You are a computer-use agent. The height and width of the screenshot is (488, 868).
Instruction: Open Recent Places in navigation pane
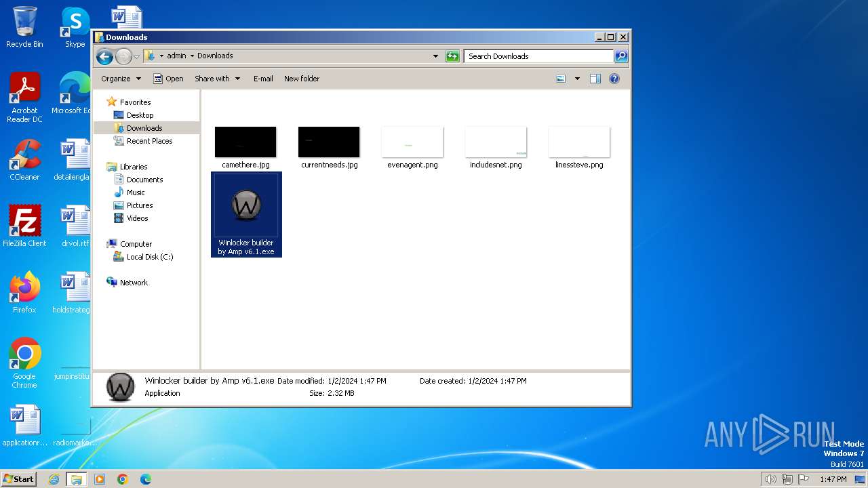tap(143, 141)
